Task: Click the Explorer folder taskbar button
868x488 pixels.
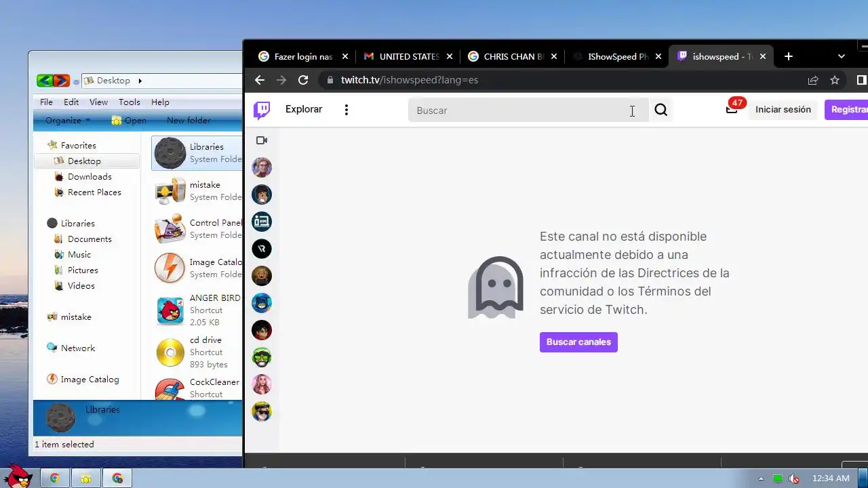Action: [x=86, y=479]
